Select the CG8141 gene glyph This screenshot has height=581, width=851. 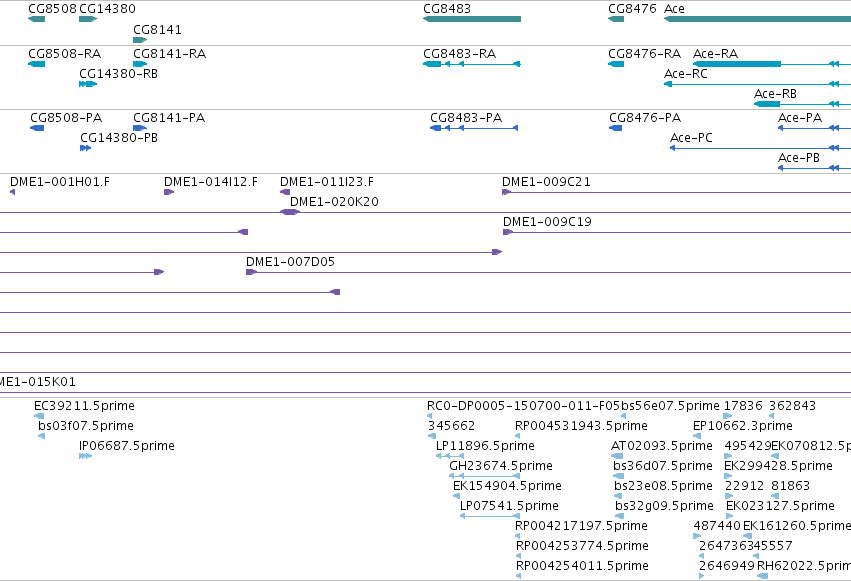140,40
